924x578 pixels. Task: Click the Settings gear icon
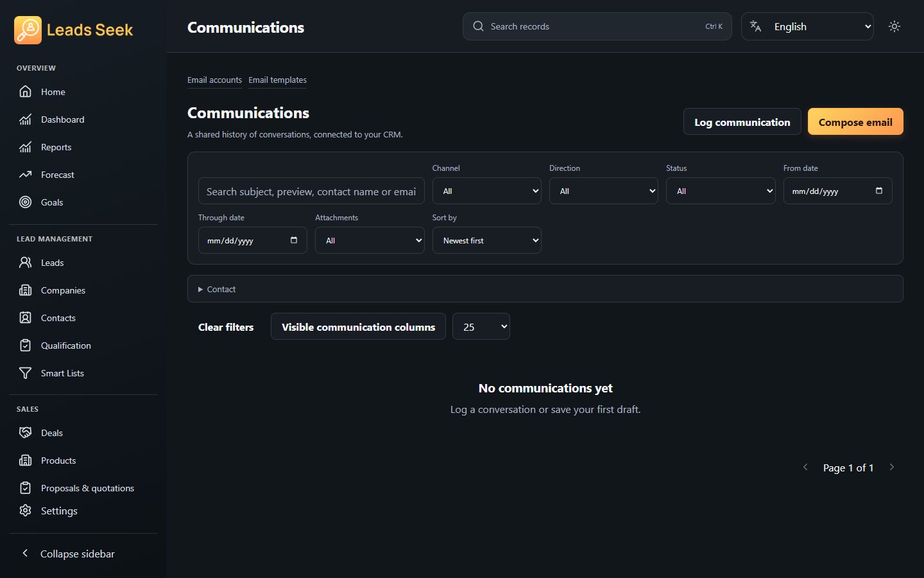click(x=25, y=511)
